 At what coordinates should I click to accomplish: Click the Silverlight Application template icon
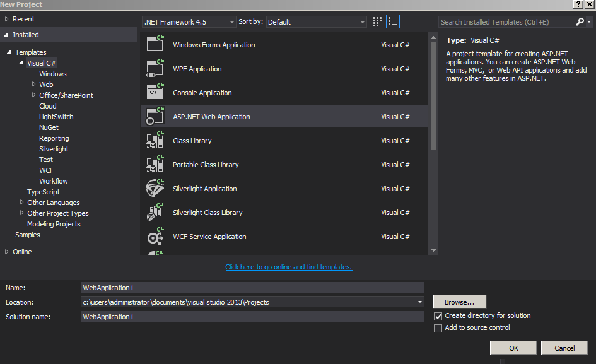pos(155,188)
